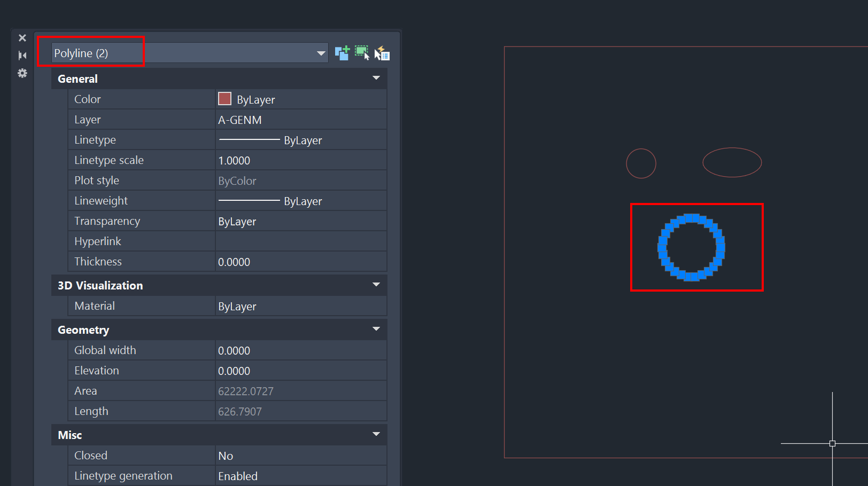Enable Auto-hide for the Properties palette
This screenshot has width=868, height=486.
click(22, 55)
